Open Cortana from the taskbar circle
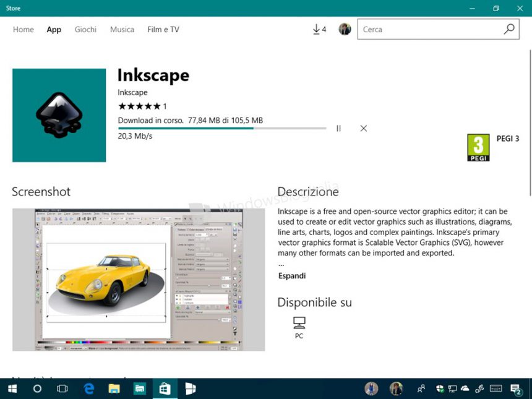 click(37, 389)
